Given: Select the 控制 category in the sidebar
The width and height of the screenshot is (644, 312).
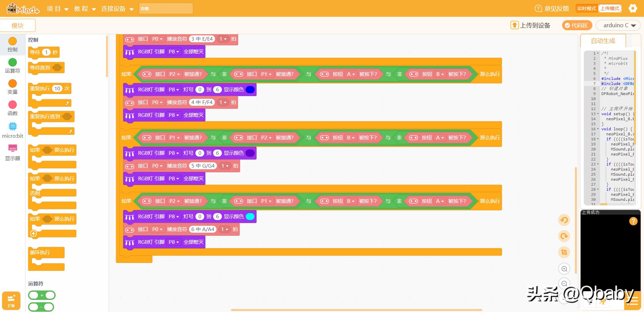Looking at the screenshot, I should click(12, 45).
